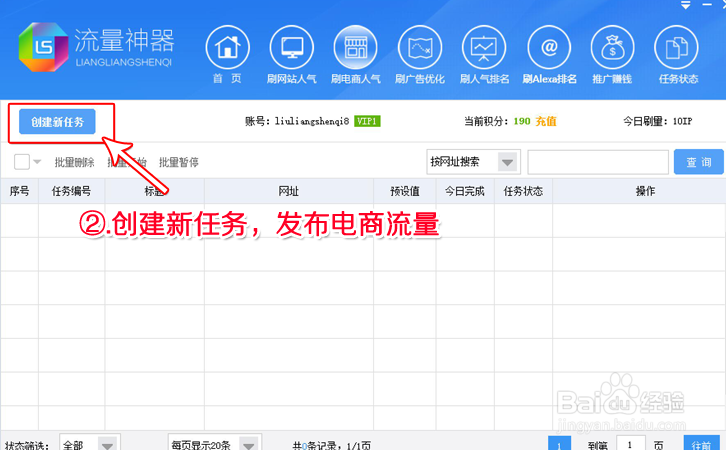Click the 190 points value
726x450 pixels.
coord(522,121)
